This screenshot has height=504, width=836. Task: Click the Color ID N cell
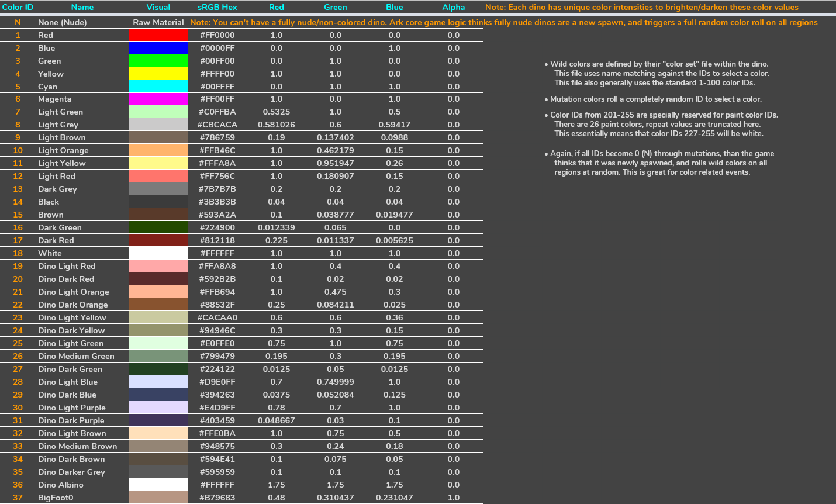click(x=18, y=22)
